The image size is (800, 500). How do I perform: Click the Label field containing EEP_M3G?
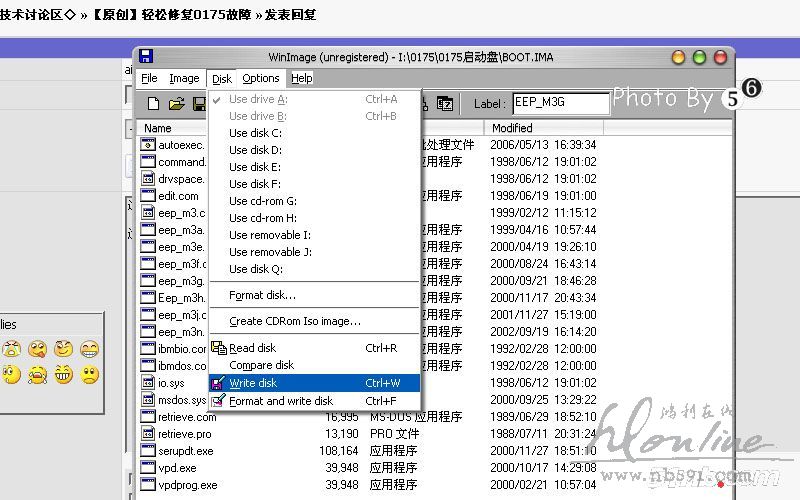click(559, 103)
